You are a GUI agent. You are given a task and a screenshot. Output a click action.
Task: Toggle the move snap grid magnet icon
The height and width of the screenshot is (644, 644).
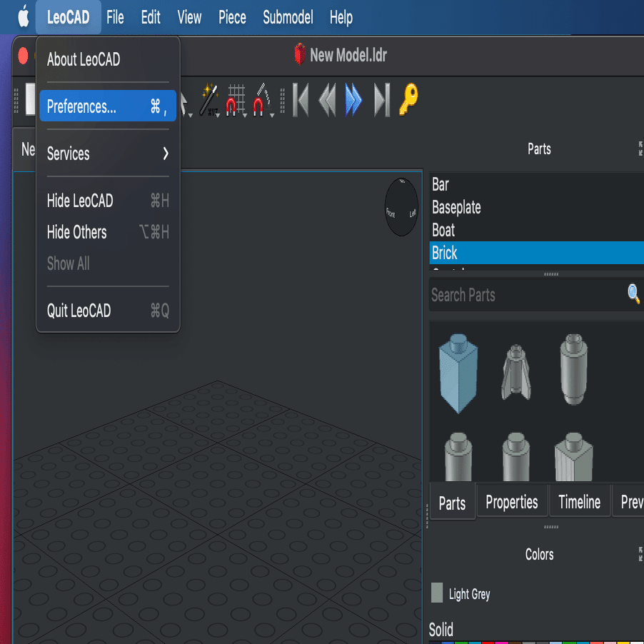pyautogui.click(x=234, y=100)
